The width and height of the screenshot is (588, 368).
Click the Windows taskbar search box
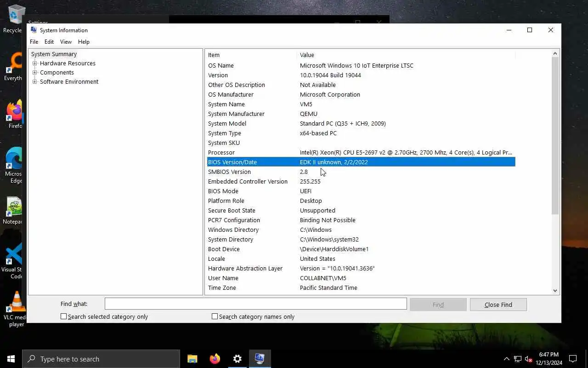[x=101, y=359]
